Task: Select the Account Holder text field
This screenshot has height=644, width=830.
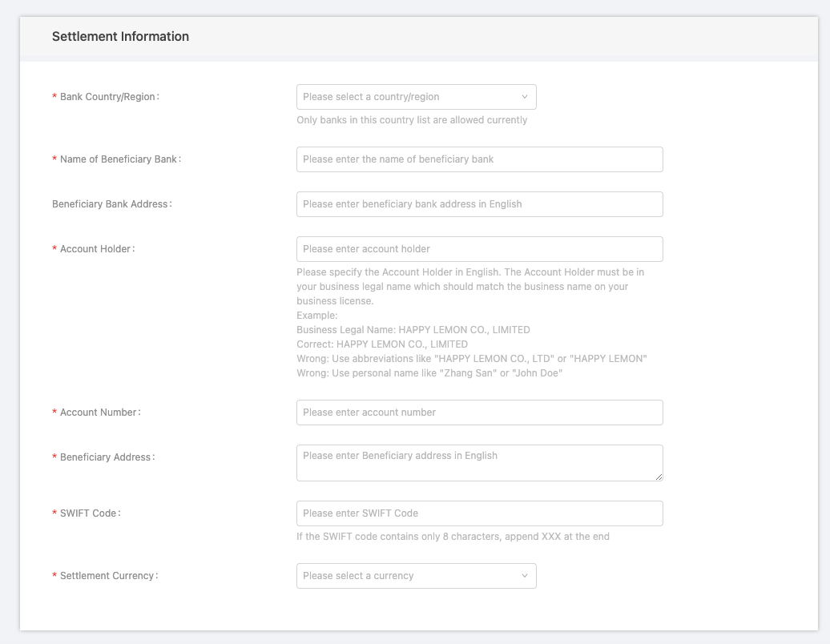Action: coord(479,249)
